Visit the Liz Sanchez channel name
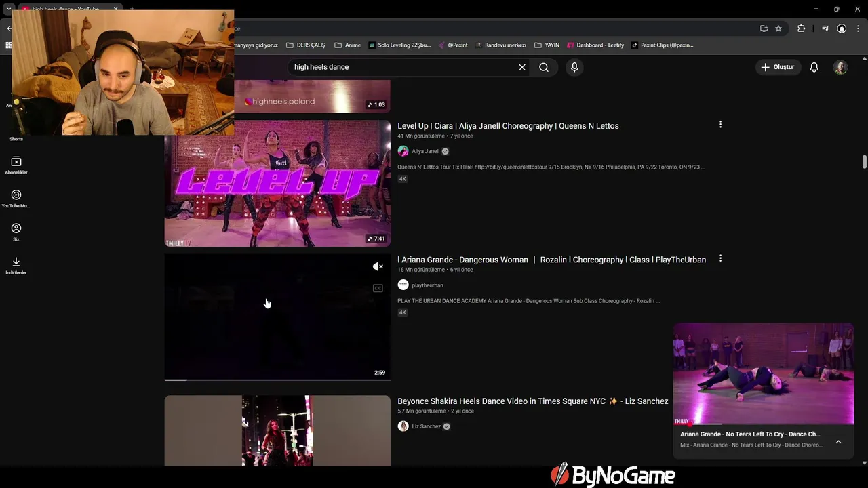This screenshot has width=868, height=488. tap(427, 426)
